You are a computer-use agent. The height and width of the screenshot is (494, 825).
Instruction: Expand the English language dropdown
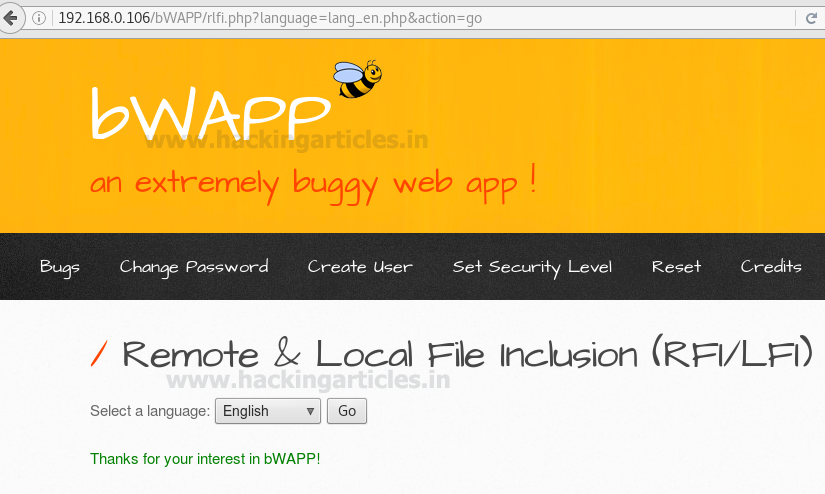(268, 411)
